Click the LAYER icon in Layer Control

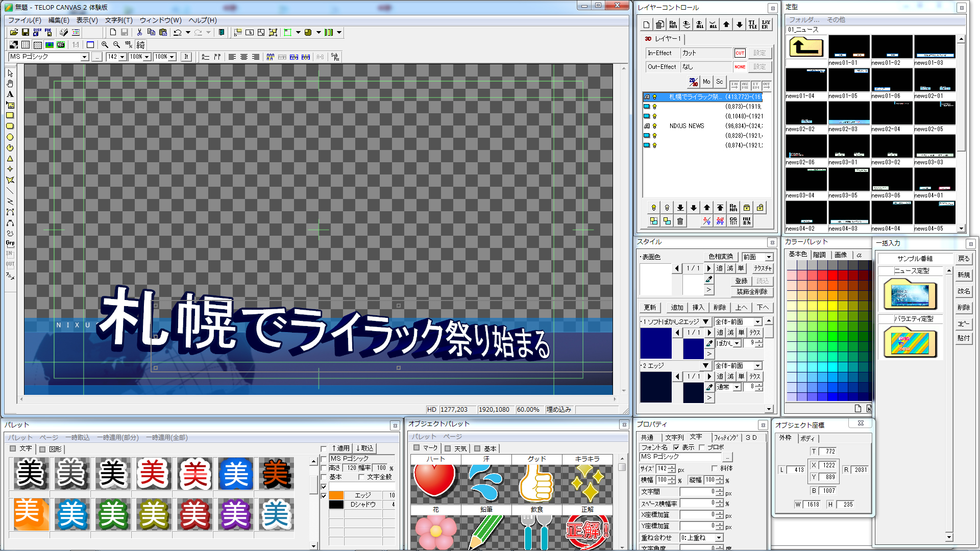[x=766, y=24]
